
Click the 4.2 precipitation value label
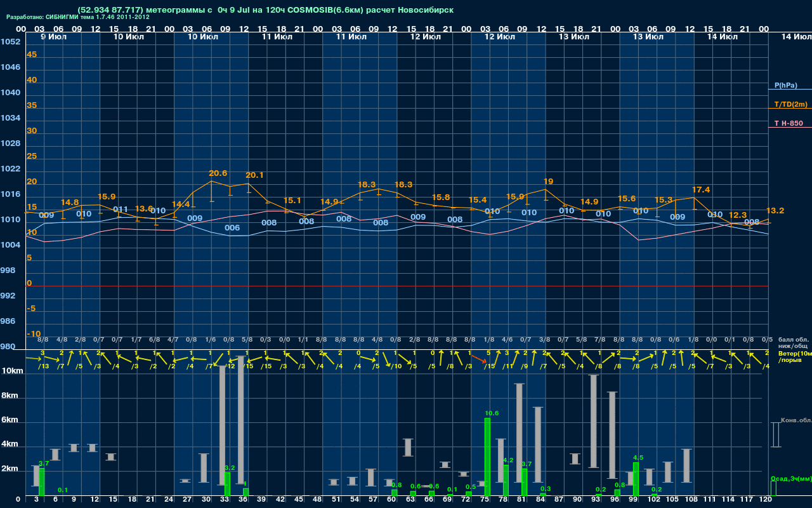tap(508, 460)
